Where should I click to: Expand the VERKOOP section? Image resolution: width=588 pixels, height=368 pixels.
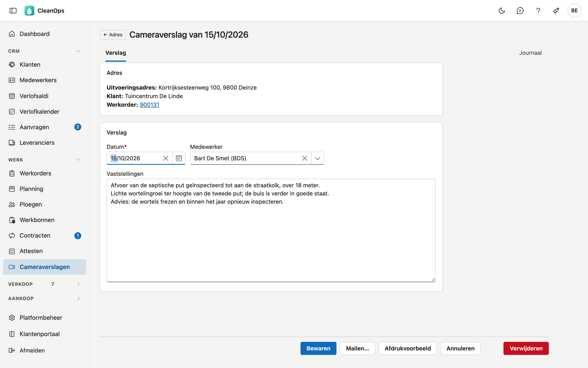pos(78,284)
